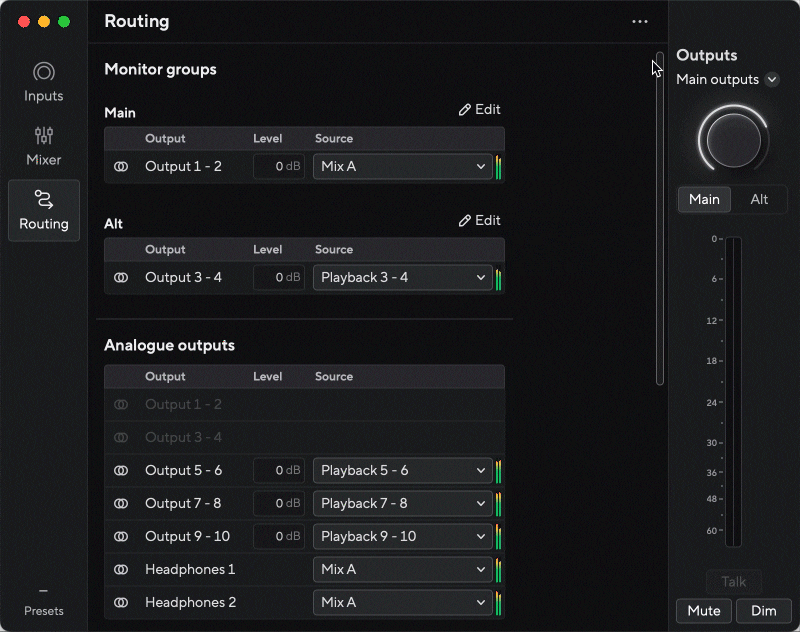Click the pencil Edit icon for Main group

click(479, 110)
